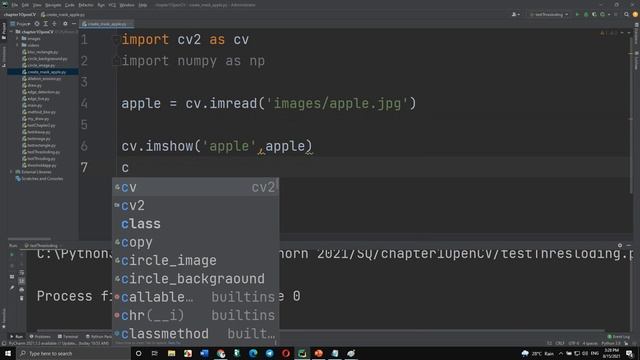
Task: Click the Debug bug icon in toolbar
Action: pos(586,15)
